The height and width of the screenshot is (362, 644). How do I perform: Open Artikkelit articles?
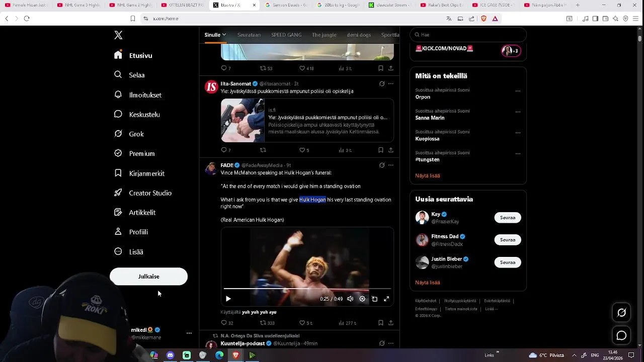pos(135,212)
